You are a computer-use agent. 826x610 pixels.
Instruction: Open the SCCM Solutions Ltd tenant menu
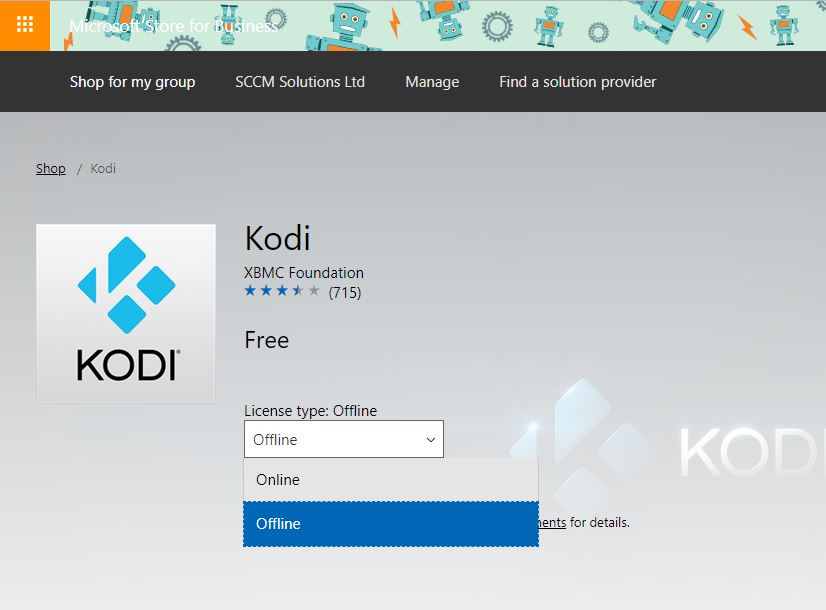point(300,82)
